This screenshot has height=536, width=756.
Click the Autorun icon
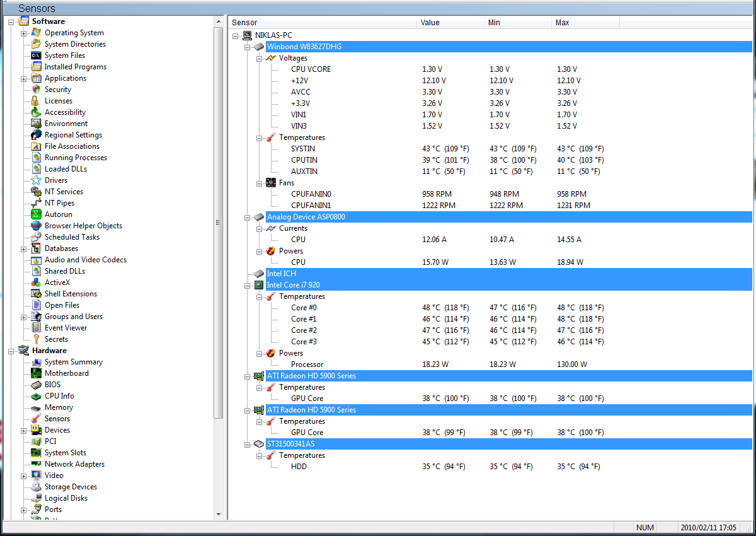[x=37, y=214]
